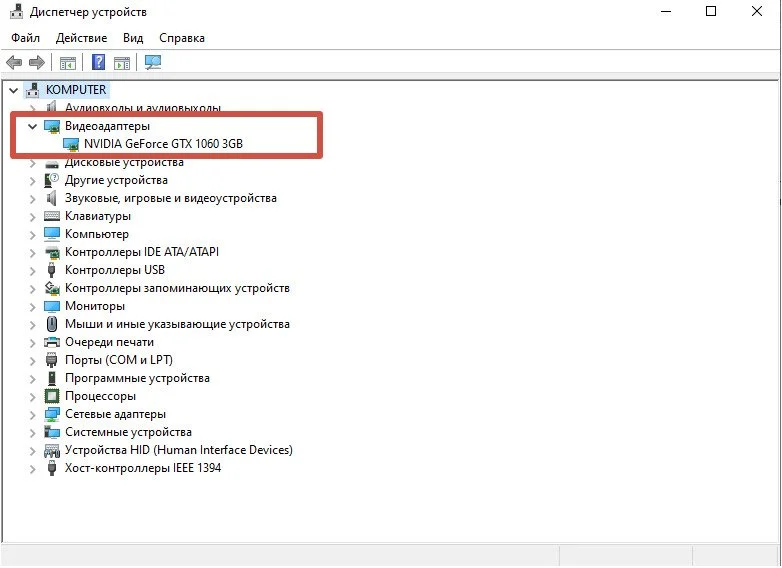782x568 pixels.
Task: Click the Компьютер monitor icon
Action: tap(52, 234)
